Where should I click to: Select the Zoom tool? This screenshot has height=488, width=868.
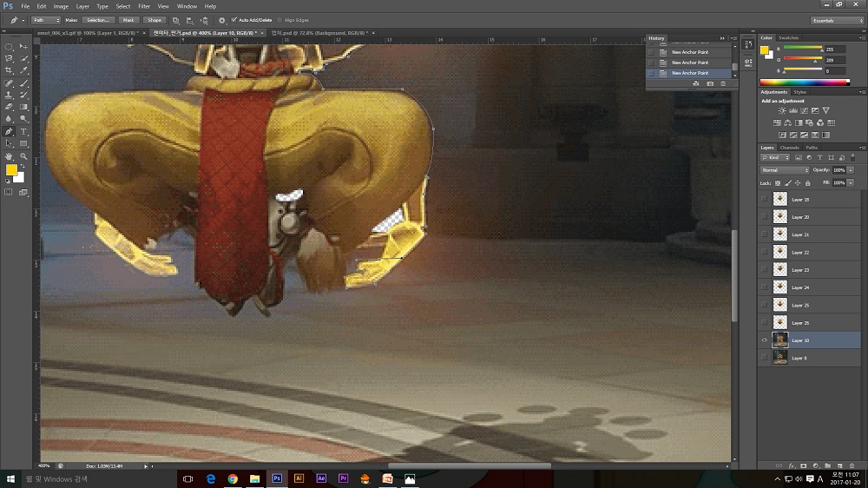click(x=23, y=157)
